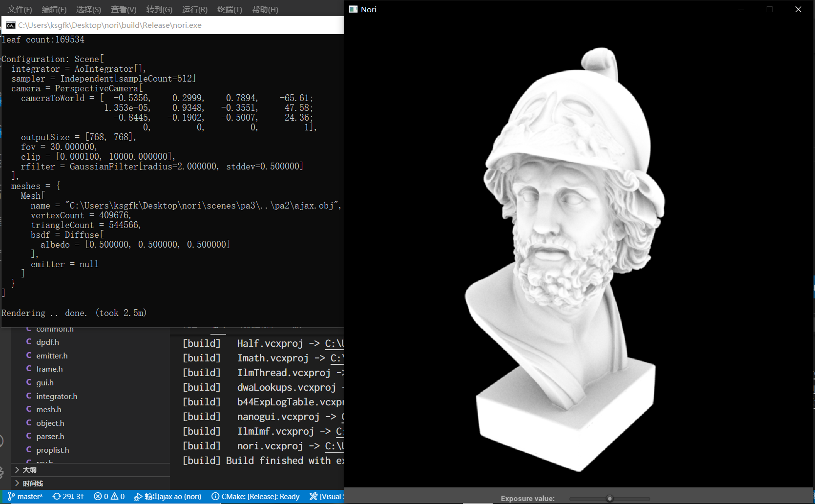
Task: Click the debug launch ajax ao item
Action: [x=167, y=496]
